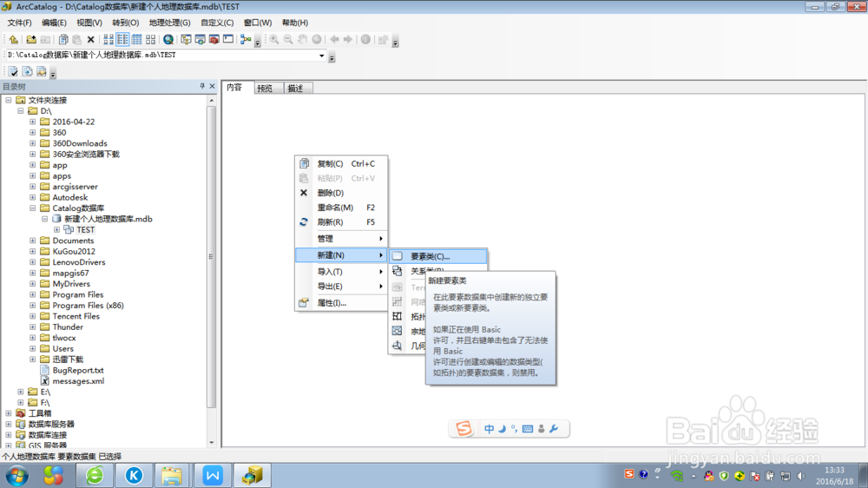868x488 pixels.
Task: Click ArcCatalog taskbar icon
Action: coord(253,476)
